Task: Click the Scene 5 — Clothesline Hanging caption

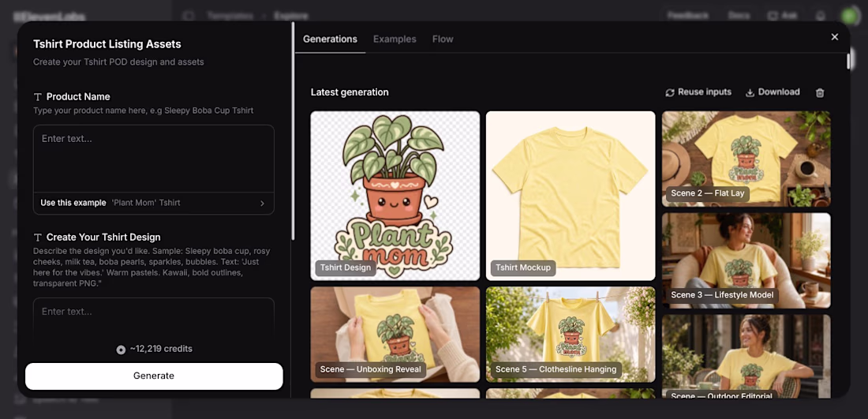Action: tap(556, 370)
